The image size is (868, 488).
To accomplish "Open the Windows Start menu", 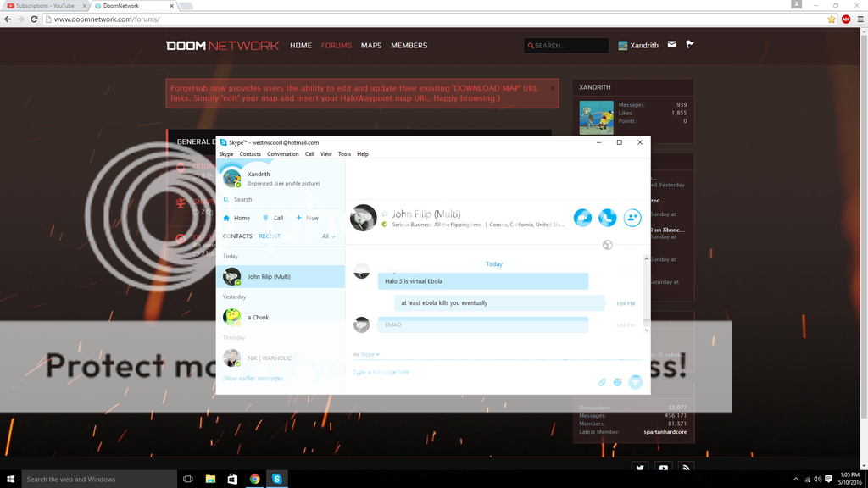I will click(x=10, y=480).
